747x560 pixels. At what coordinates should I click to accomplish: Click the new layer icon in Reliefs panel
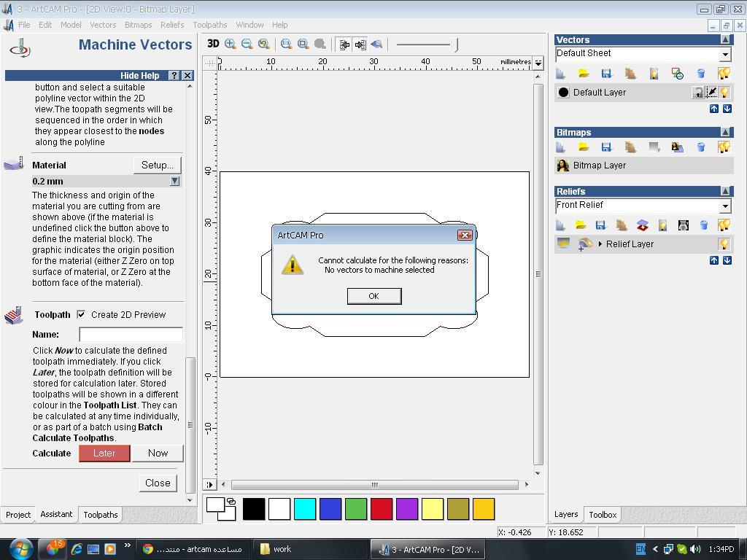pos(561,225)
